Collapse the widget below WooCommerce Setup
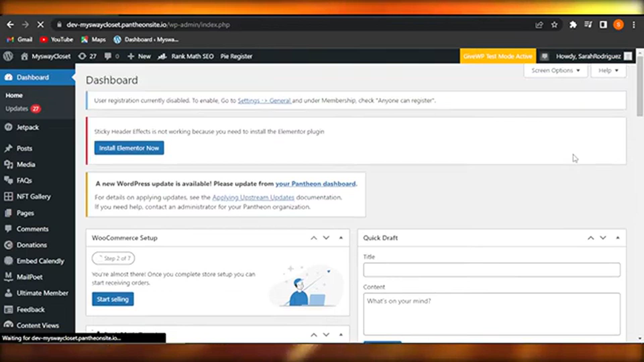Image resolution: width=644 pixels, height=362 pixels. 341,335
